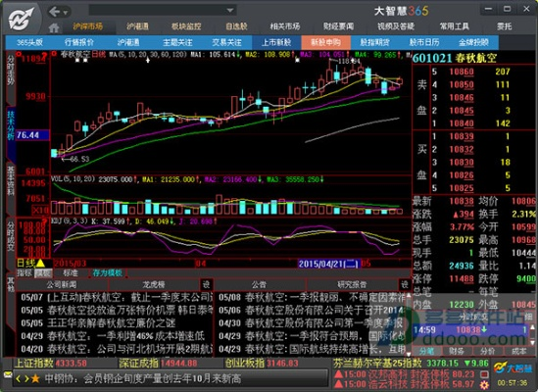
Task: Click the up arrow of tick list scrollbar
Action: (532, 328)
